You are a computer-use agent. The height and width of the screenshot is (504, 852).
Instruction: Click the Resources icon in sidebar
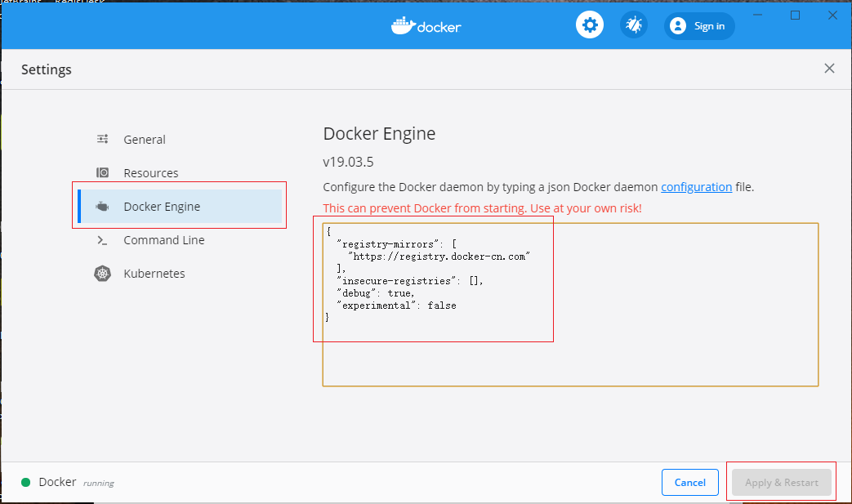(103, 172)
